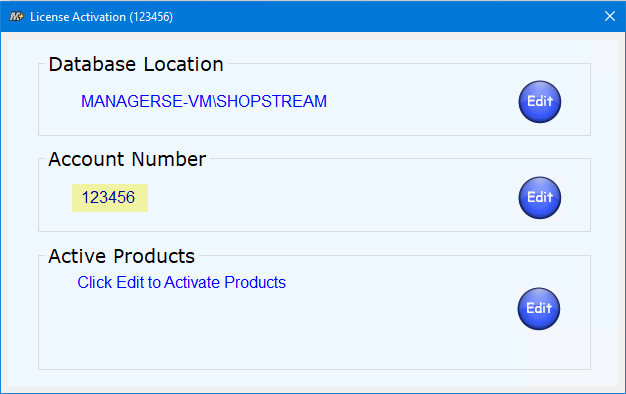Image resolution: width=626 pixels, height=394 pixels.
Task: Click the Account Number group heading
Action: click(x=127, y=159)
